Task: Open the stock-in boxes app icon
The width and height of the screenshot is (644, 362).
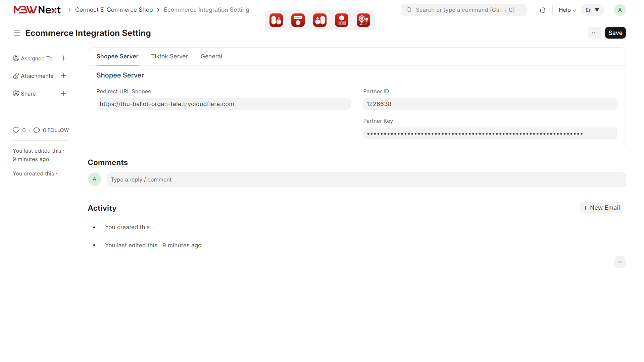Action: pos(276,20)
